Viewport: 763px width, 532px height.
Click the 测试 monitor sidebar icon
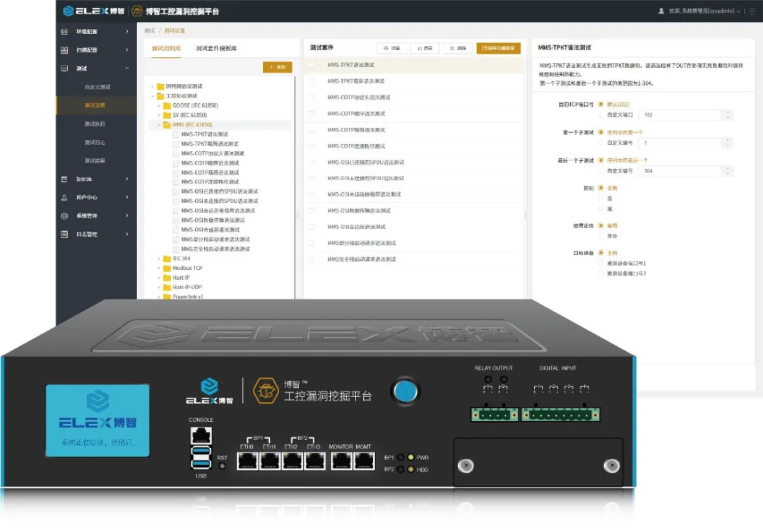pos(64,69)
